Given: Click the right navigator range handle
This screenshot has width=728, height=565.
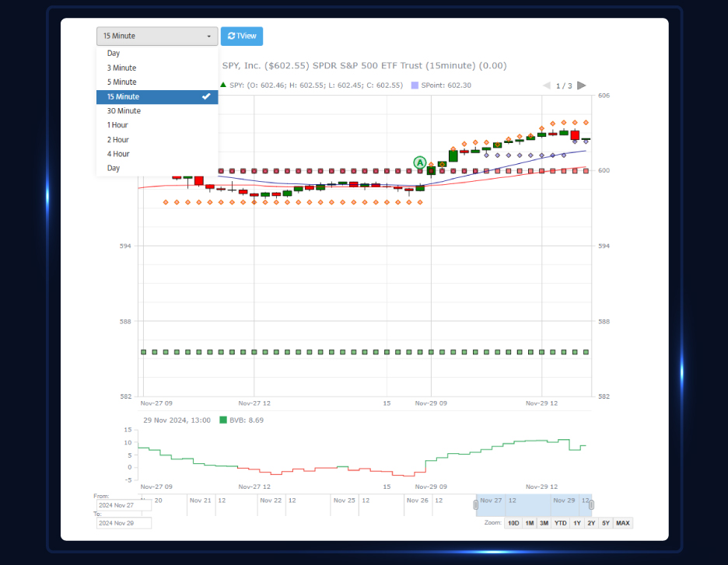Looking at the screenshot, I should pos(591,505).
